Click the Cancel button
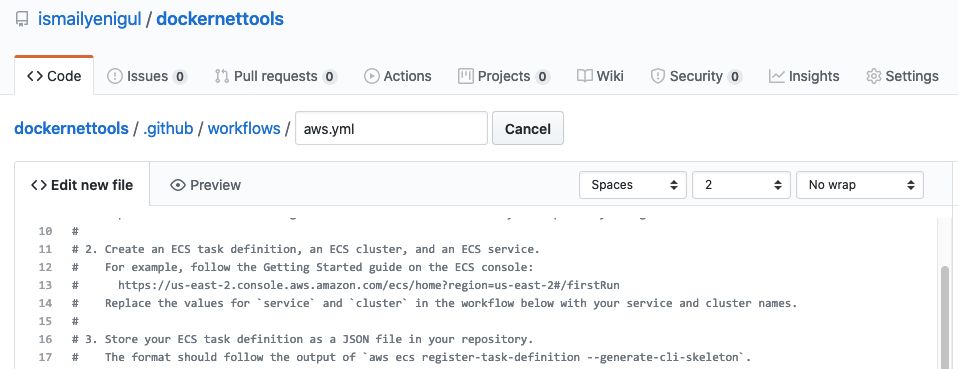The image size is (958, 369). coord(528,128)
